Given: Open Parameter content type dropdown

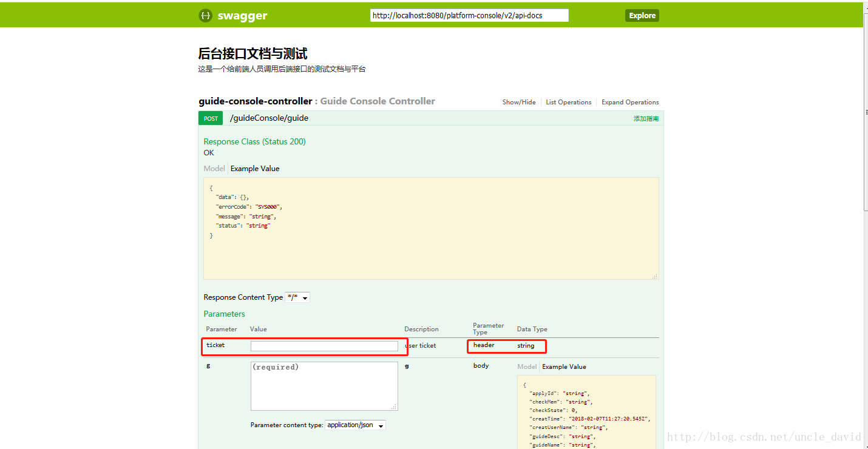Looking at the screenshot, I should point(355,425).
